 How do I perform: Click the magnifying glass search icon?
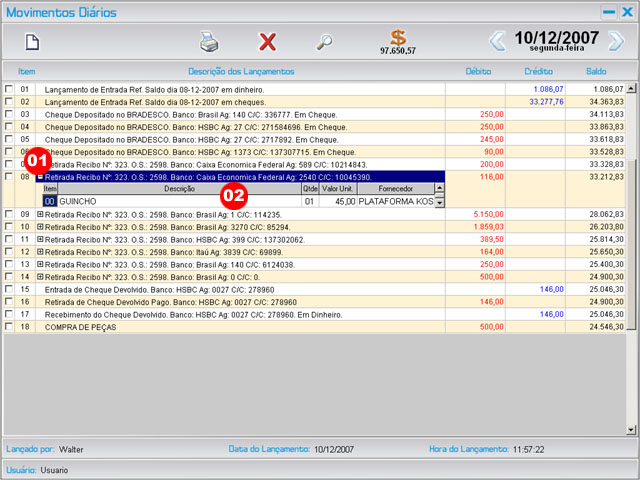pos(324,42)
